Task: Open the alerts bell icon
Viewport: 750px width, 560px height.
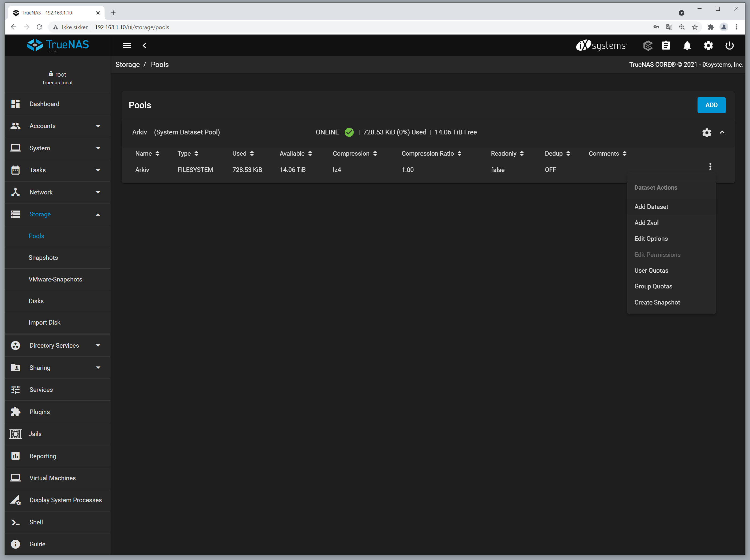Action: [687, 46]
